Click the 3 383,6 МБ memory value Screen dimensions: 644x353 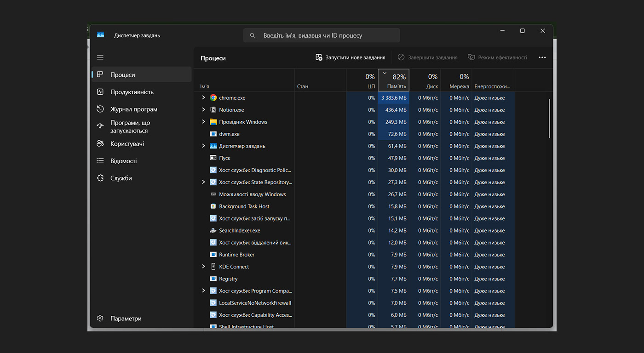pos(394,98)
